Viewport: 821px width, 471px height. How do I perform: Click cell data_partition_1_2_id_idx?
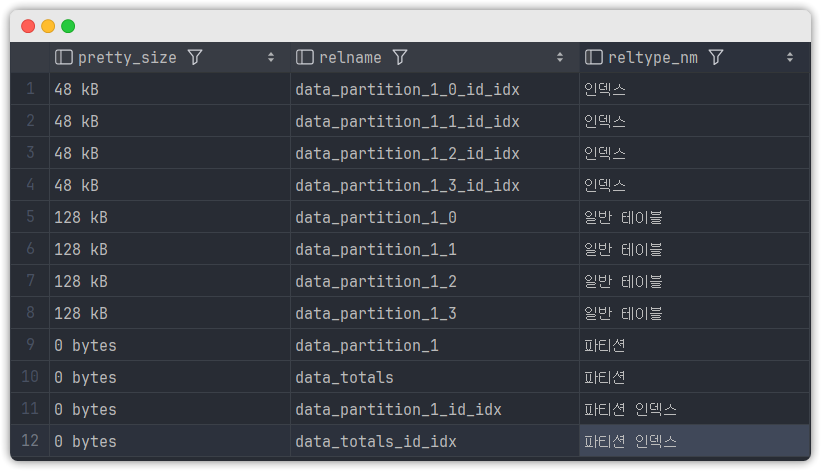pos(435,153)
